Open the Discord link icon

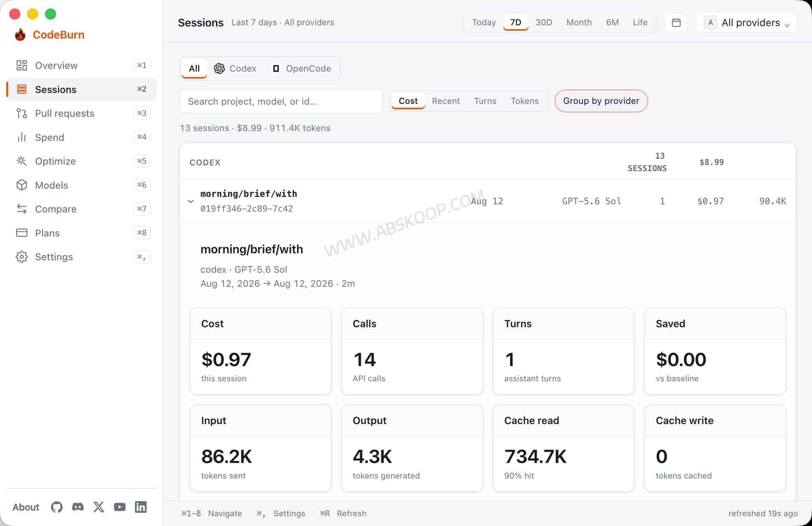click(x=78, y=507)
